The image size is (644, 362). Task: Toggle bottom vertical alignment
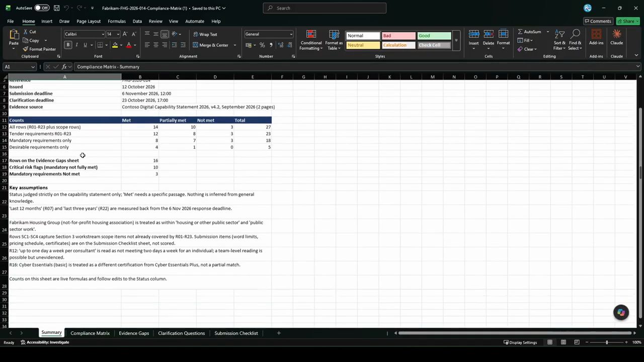click(165, 34)
